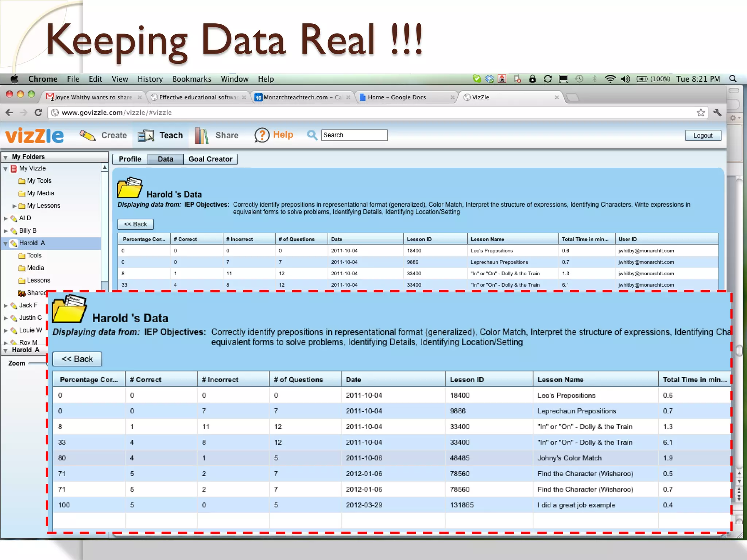Expand the Billy B student node

tap(5, 231)
